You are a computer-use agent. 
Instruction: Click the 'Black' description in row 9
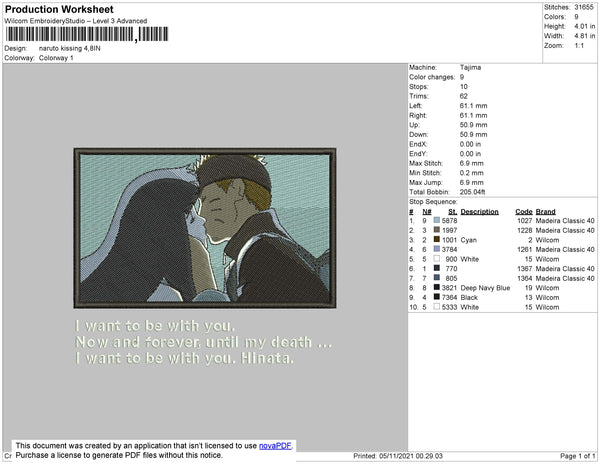tap(469, 297)
